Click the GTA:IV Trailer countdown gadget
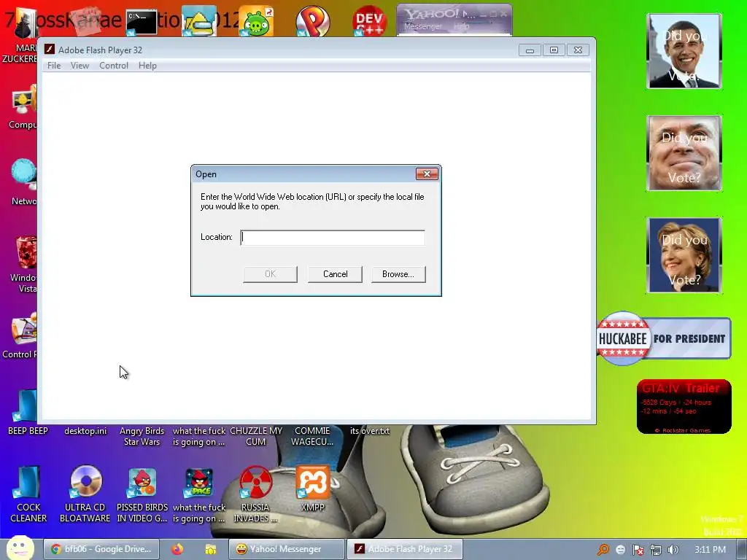Image resolution: width=747 pixels, height=560 pixels. pos(684,407)
